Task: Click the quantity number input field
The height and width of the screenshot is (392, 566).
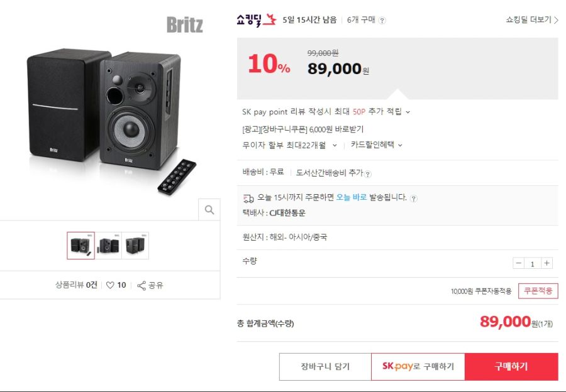Action: click(x=533, y=263)
